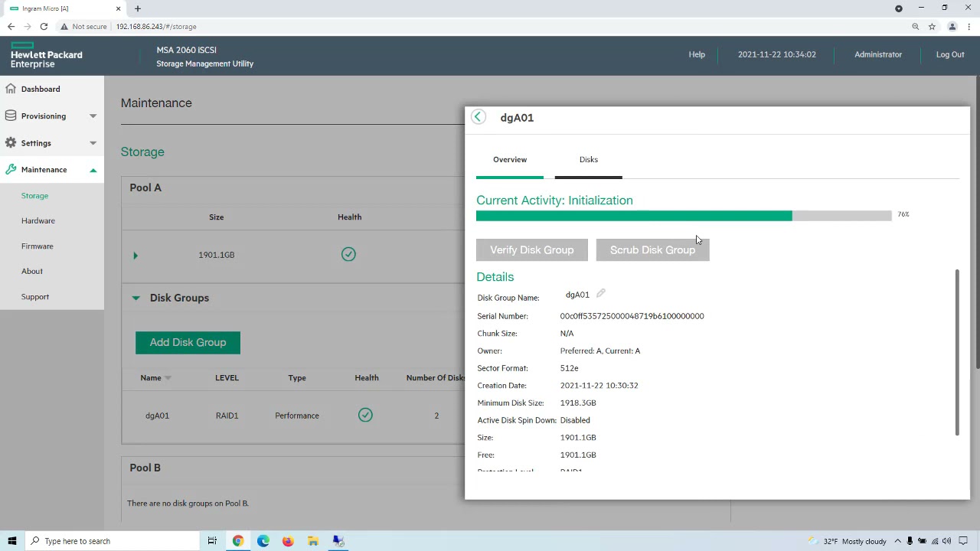The width and height of the screenshot is (980, 551).
Task: Click the 1918.3GB minimum disk size value
Action: 578,403
